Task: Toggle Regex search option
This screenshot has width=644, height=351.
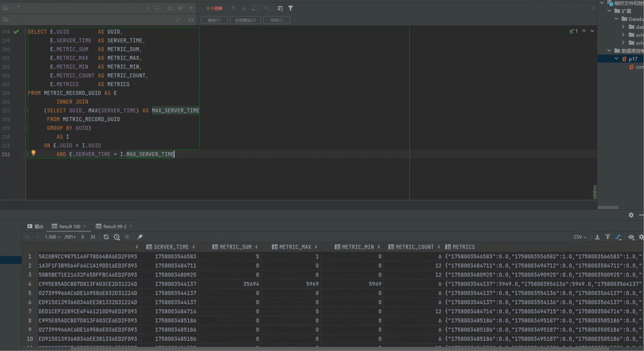Action: (x=191, y=8)
